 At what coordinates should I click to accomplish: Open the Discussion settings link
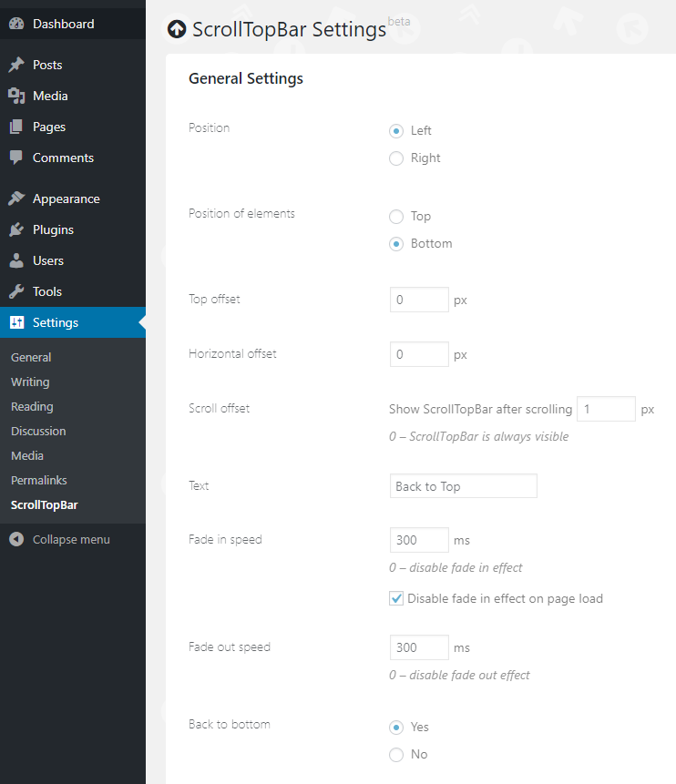(x=38, y=431)
